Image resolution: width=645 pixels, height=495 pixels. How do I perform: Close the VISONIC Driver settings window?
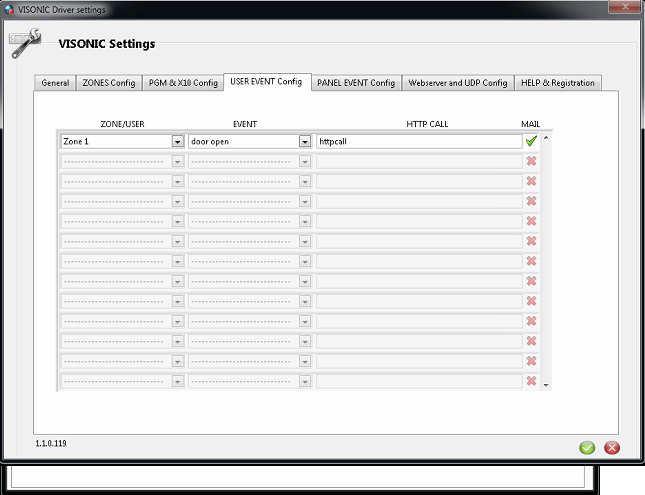click(x=625, y=7)
